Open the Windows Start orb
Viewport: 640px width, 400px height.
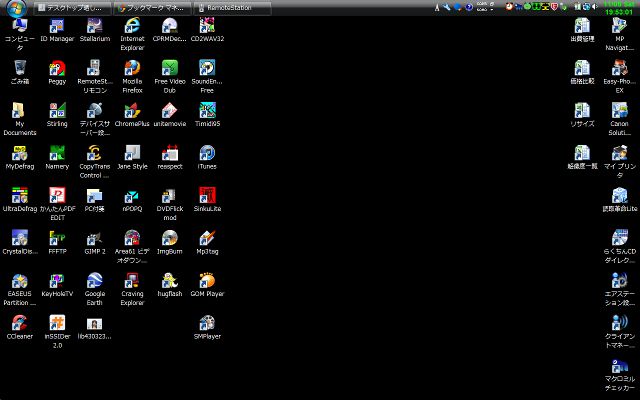click(x=16, y=8)
